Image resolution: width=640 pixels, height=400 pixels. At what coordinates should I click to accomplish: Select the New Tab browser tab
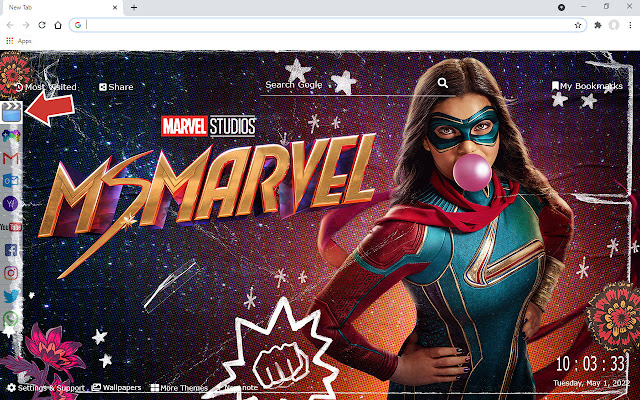point(61,8)
